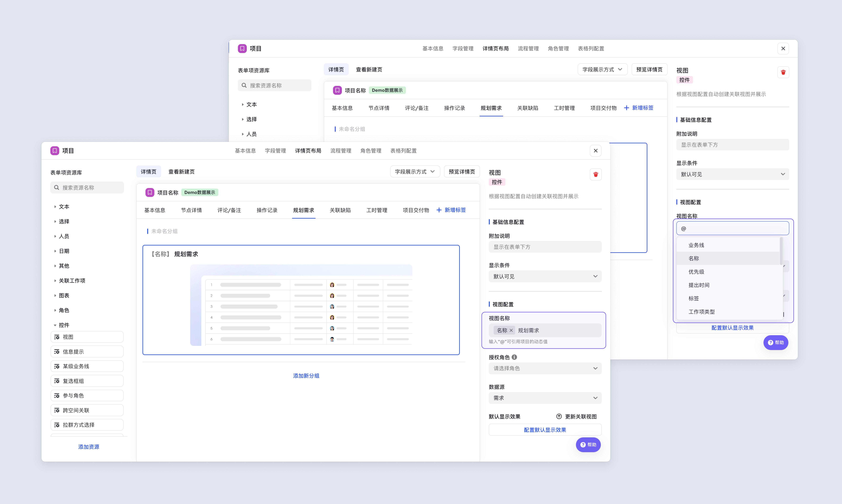Image resolution: width=842 pixels, height=504 pixels.
Task: Switch to 流程管理 tab in front window
Action: click(341, 151)
